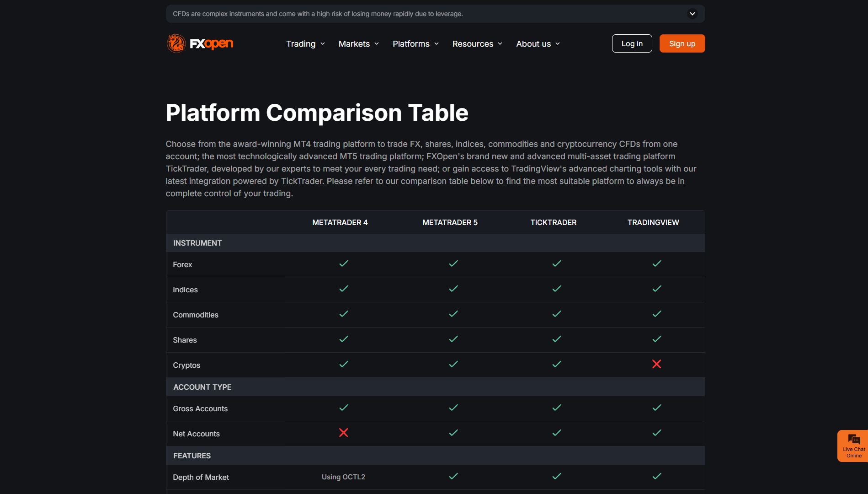The image size is (868, 494).
Task: Click the TradingView column header
Action: [x=653, y=222]
